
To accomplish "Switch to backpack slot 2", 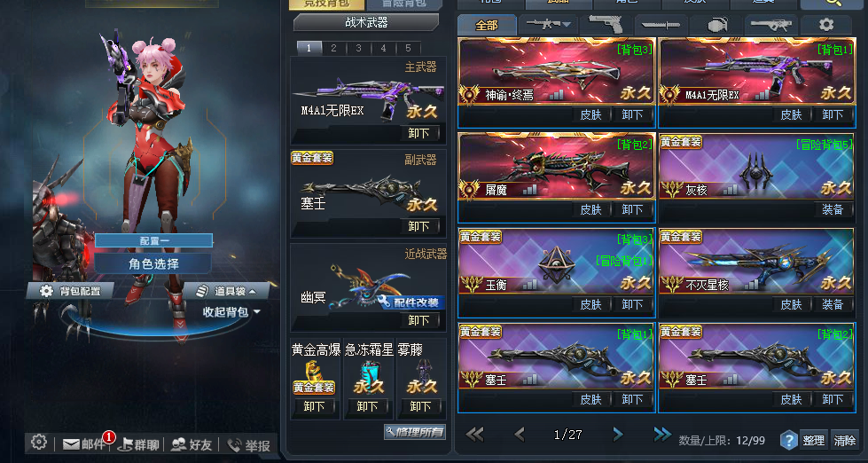I will pyautogui.click(x=333, y=48).
